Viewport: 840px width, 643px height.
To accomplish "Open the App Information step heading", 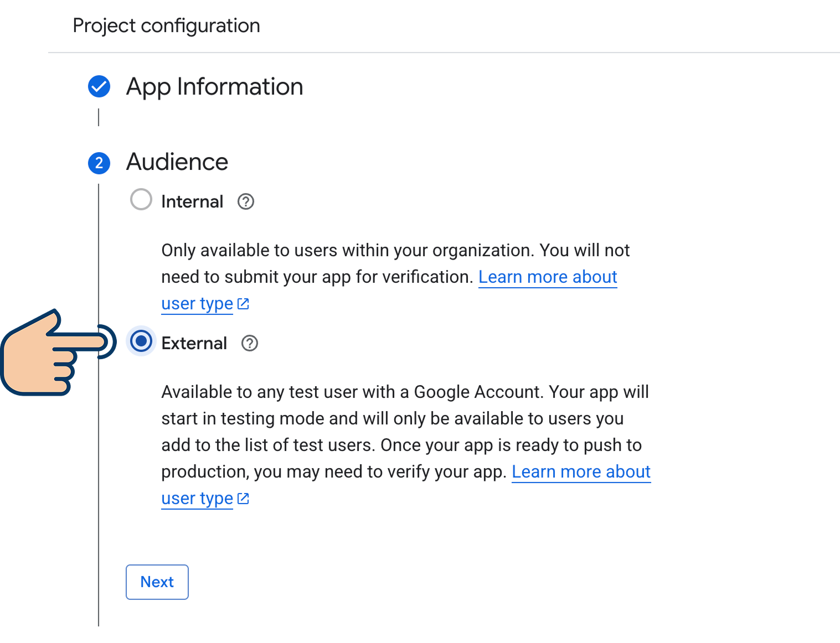I will 215,87.
